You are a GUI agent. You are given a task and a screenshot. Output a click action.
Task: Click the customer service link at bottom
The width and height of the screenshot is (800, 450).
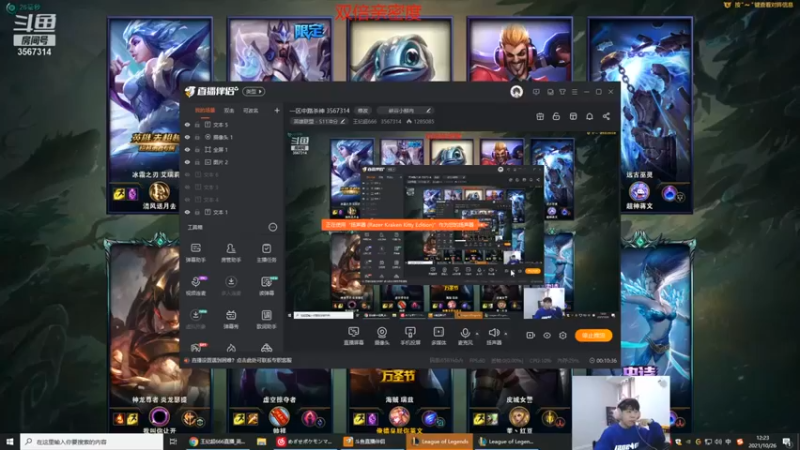(241, 360)
